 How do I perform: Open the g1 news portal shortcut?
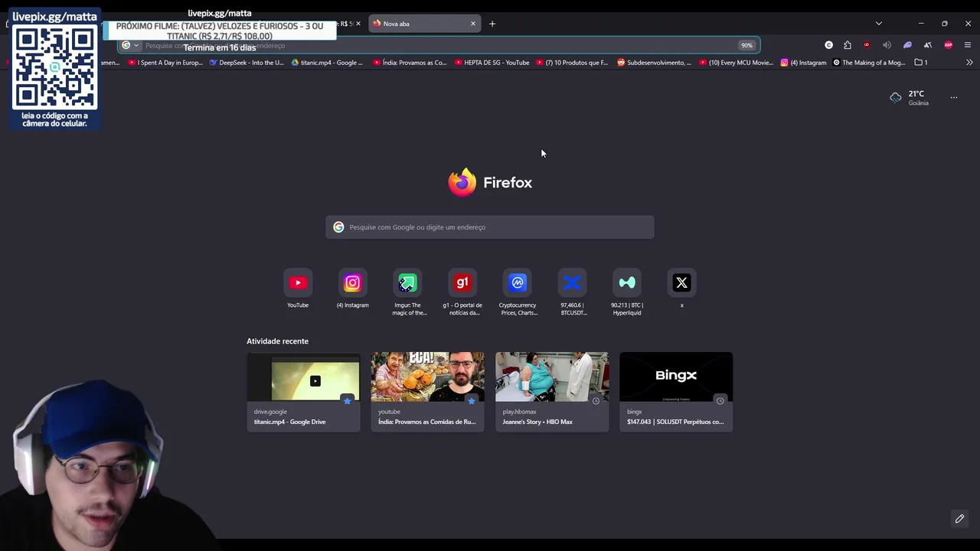(462, 283)
